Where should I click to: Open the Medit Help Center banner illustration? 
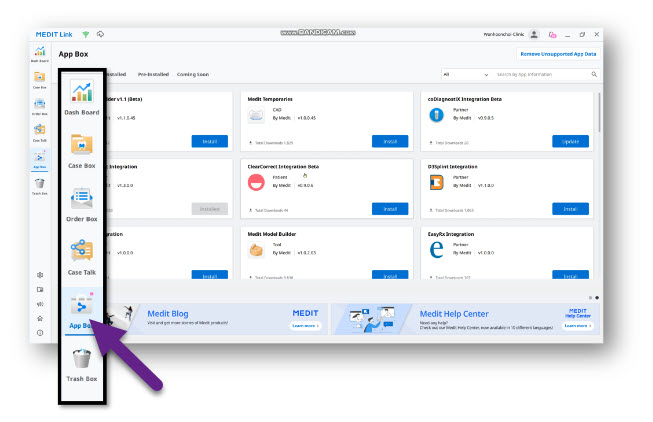click(371, 319)
